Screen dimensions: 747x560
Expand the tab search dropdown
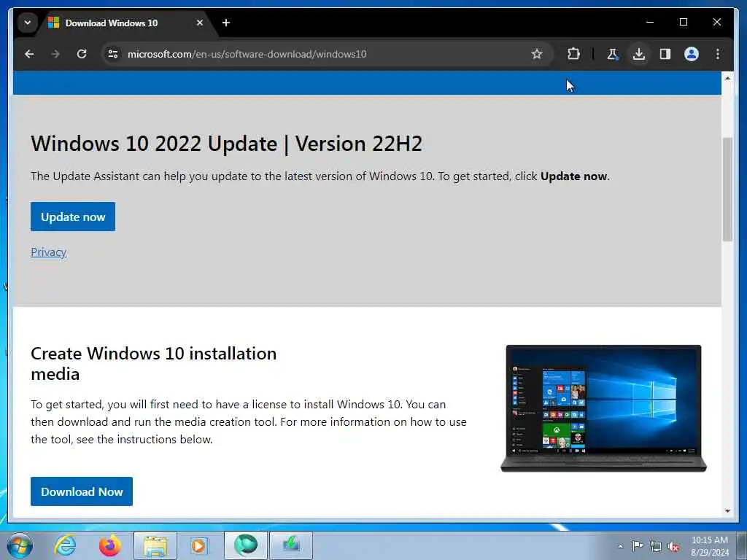point(28,23)
